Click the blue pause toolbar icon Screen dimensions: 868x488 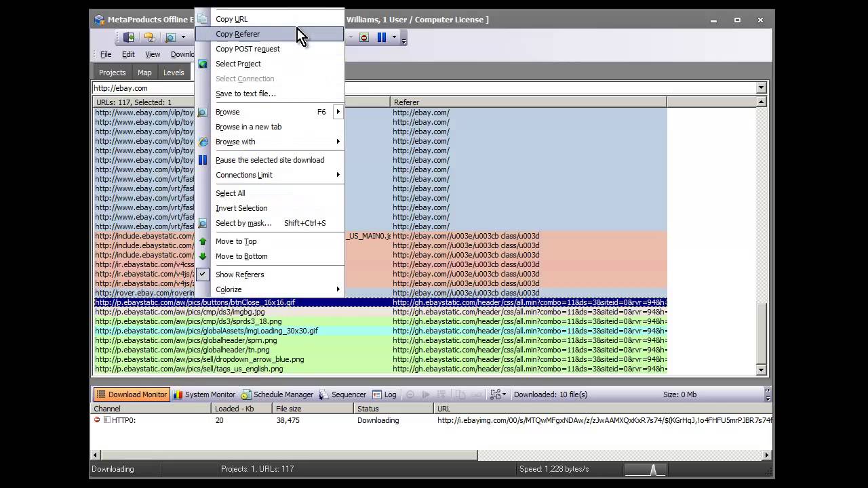point(382,37)
